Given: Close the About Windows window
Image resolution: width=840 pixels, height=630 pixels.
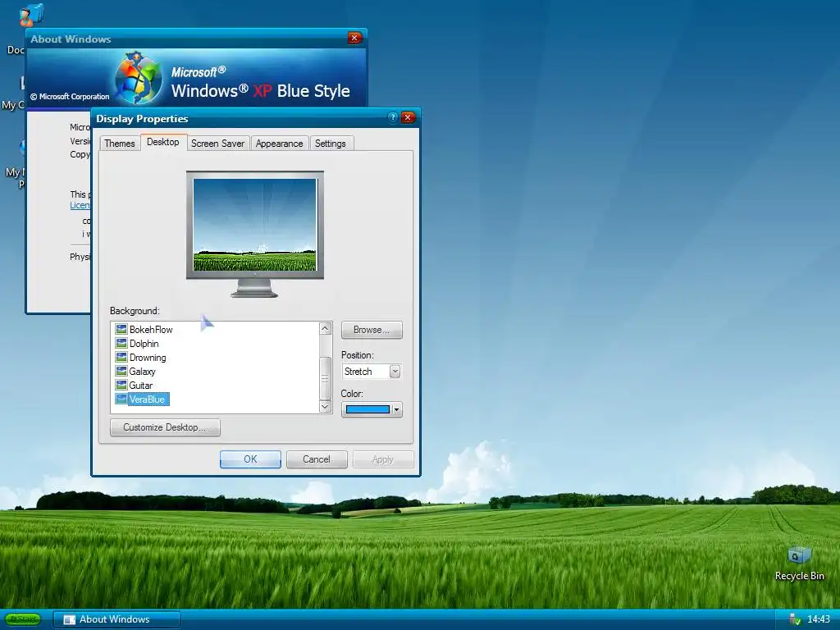Looking at the screenshot, I should (x=354, y=38).
